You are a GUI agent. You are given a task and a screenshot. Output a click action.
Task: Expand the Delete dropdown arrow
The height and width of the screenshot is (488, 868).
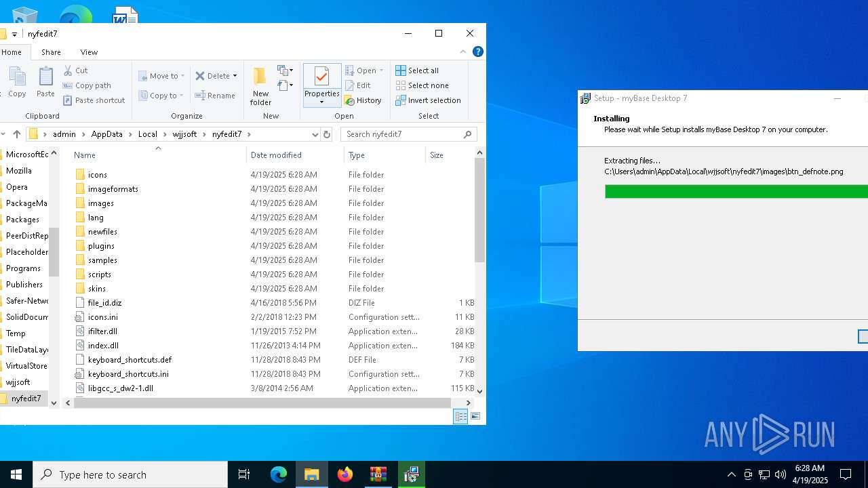(x=235, y=76)
